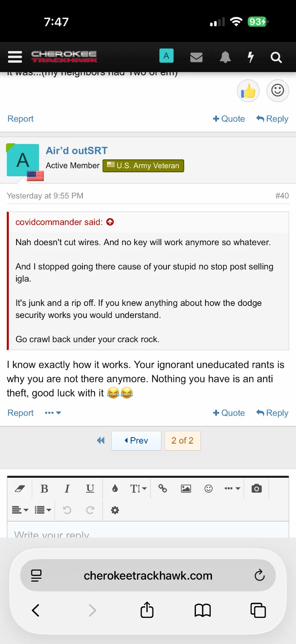The width and height of the screenshot is (296, 644).
Task: Toggle bold formatting in reply editor
Action: click(x=44, y=489)
